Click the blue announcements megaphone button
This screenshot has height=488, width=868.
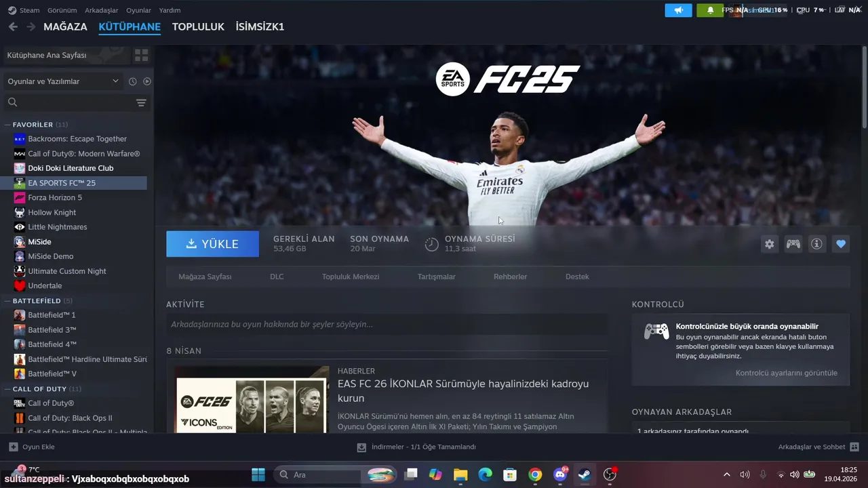(678, 10)
